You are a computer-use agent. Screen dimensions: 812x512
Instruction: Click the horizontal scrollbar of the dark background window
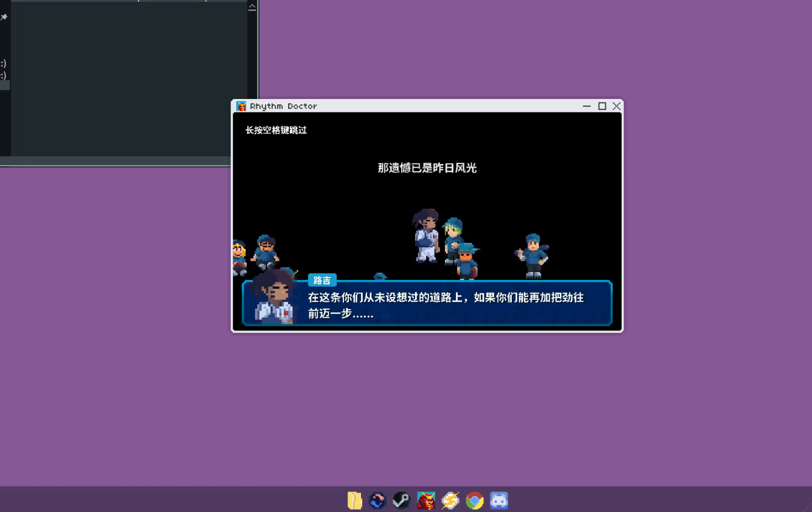[x=115, y=162]
